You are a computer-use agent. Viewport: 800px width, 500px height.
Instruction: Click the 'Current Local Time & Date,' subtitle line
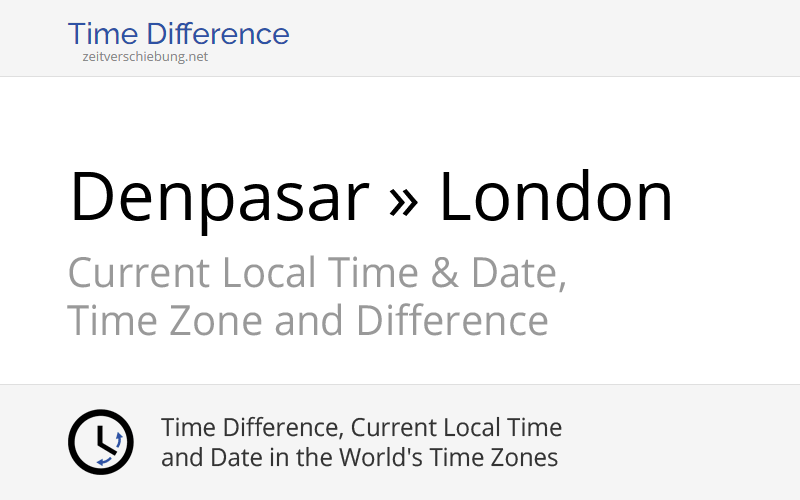(x=317, y=273)
